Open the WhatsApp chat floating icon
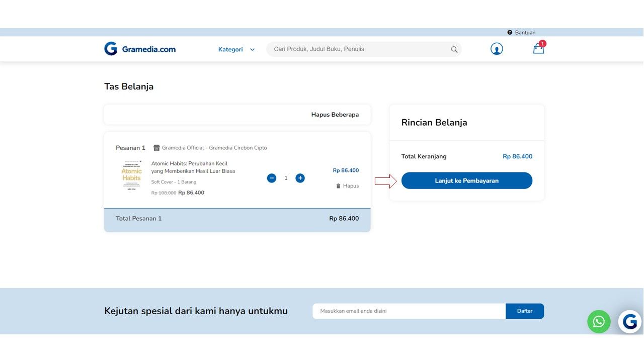The width and height of the screenshot is (644, 362). [x=599, y=322]
